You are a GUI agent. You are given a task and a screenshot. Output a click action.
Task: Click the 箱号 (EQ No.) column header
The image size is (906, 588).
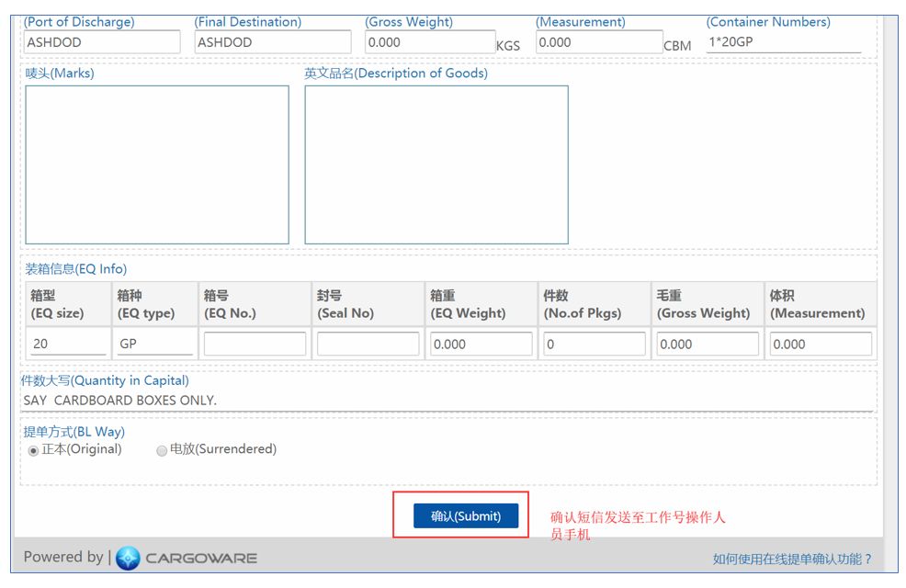coord(255,304)
